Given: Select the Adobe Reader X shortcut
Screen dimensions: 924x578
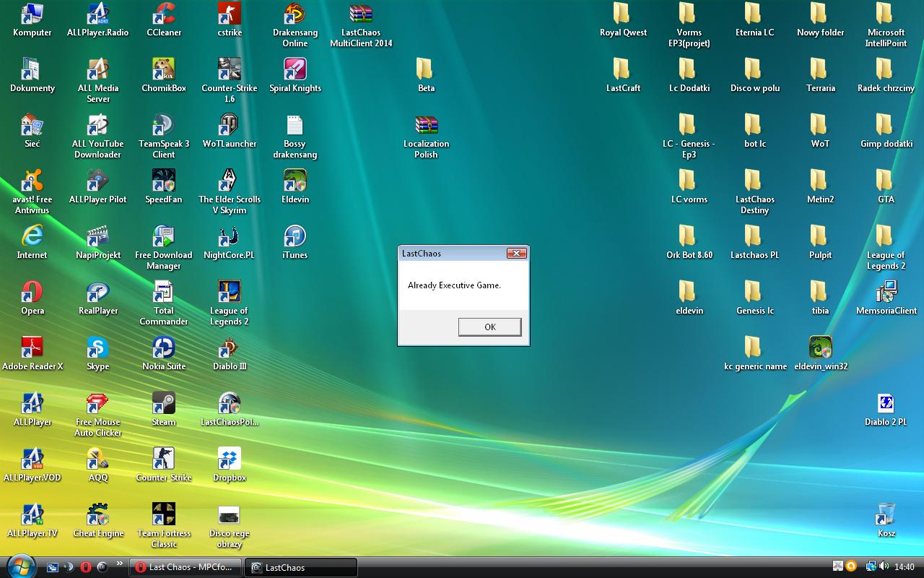Looking at the screenshot, I should pyautogui.click(x=32, y=354).
